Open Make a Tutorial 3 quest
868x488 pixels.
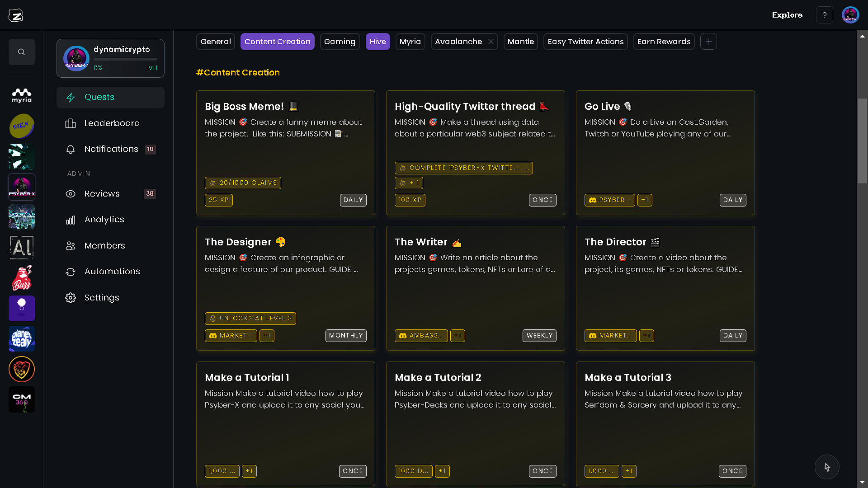pyautogui.click(x=665, y=424)
